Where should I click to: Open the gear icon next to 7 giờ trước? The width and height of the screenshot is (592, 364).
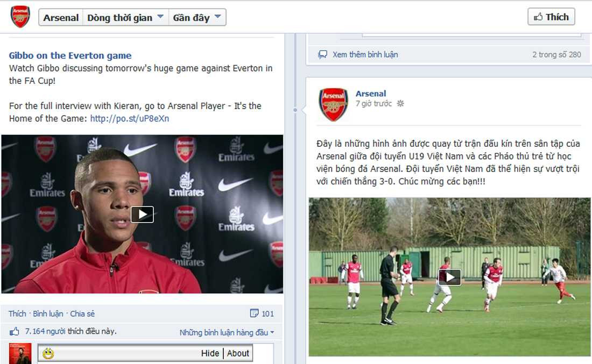(x=400, y=103)
